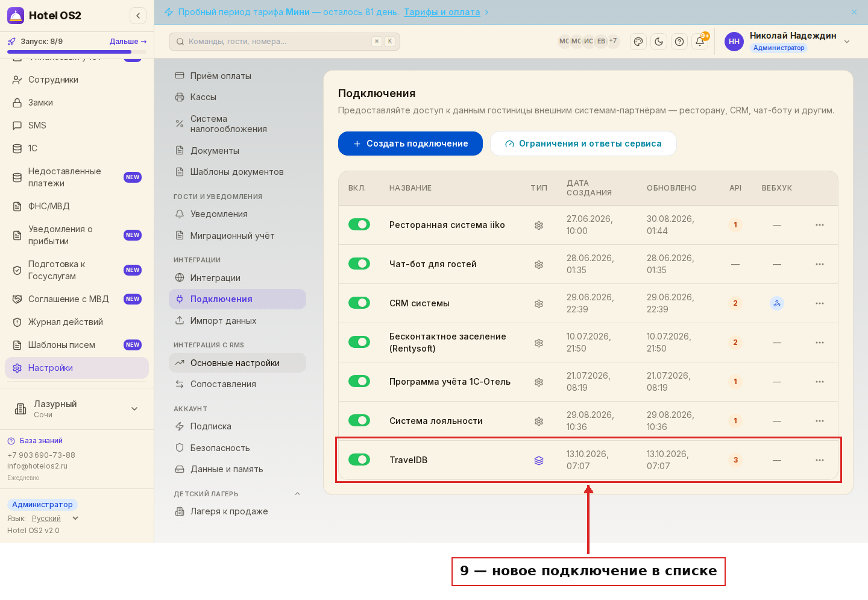Switch off CRM системы connection

[x=359, y=303]
